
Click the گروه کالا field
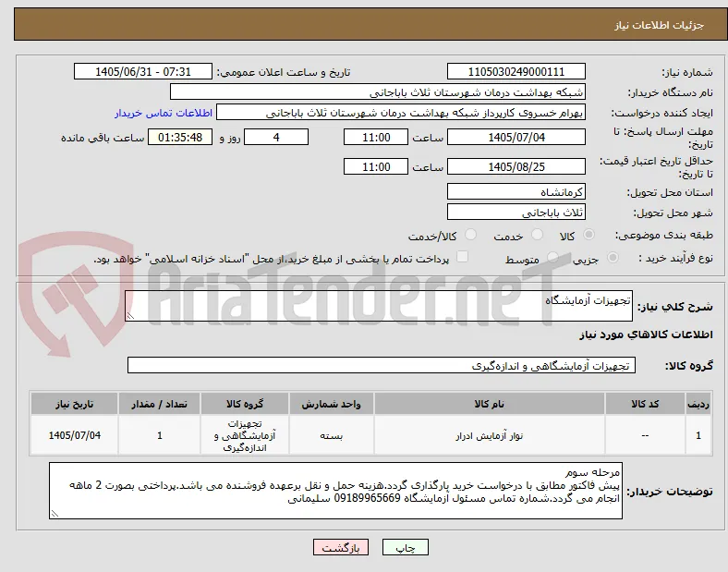tap(382, 365)
